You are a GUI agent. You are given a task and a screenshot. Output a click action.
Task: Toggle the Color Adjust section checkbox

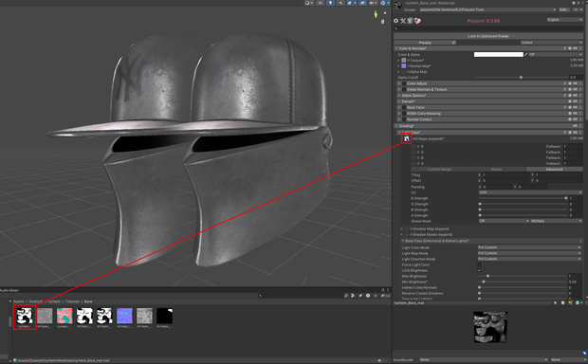[404, 83]
